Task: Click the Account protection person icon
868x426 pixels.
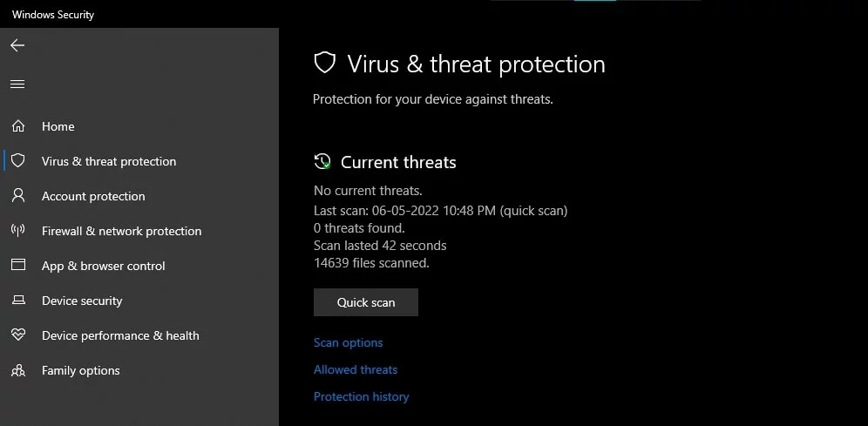Action: tap(18, 196)
